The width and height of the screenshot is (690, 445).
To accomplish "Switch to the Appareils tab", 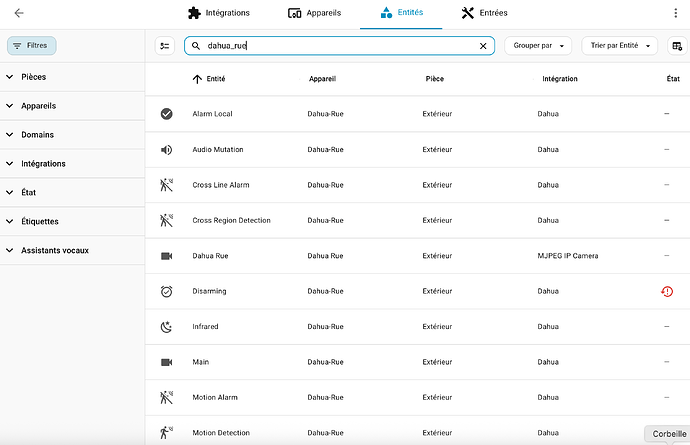I will 314,13.
